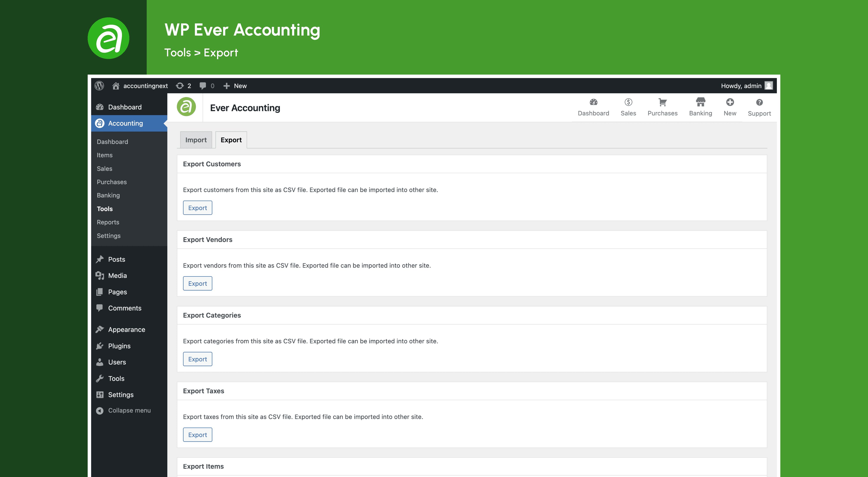This screenshot has height=477, width=868.
Task: Click Export button under Export Customers
Action: pos(197,207)
